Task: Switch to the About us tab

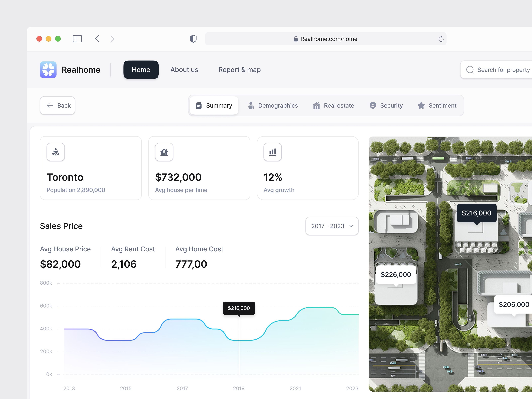Action: pos(184,69)
